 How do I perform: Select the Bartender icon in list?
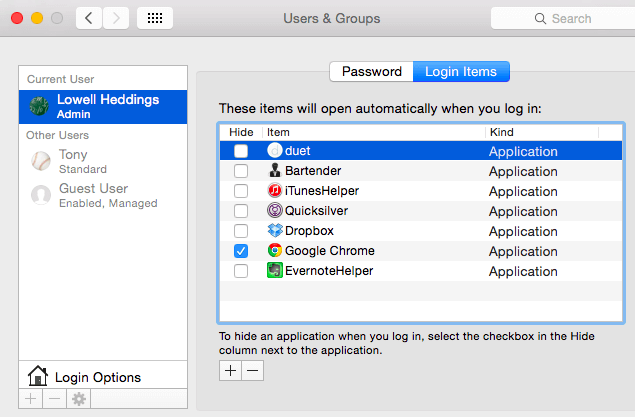click(275, 171)
